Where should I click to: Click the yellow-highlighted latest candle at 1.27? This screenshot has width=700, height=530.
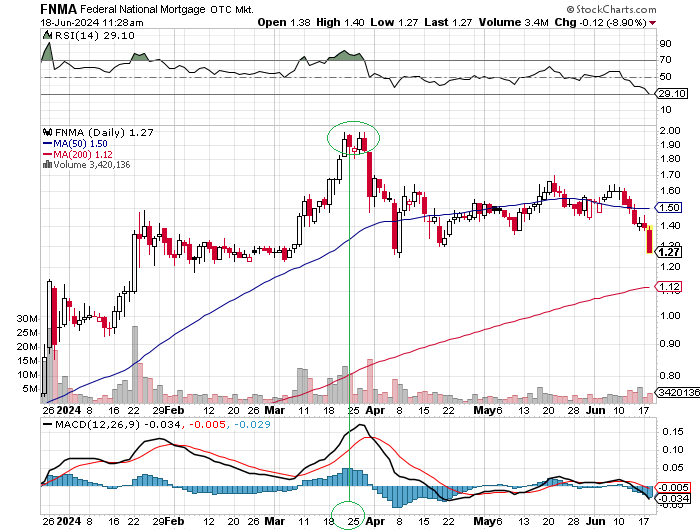[650, 240]
